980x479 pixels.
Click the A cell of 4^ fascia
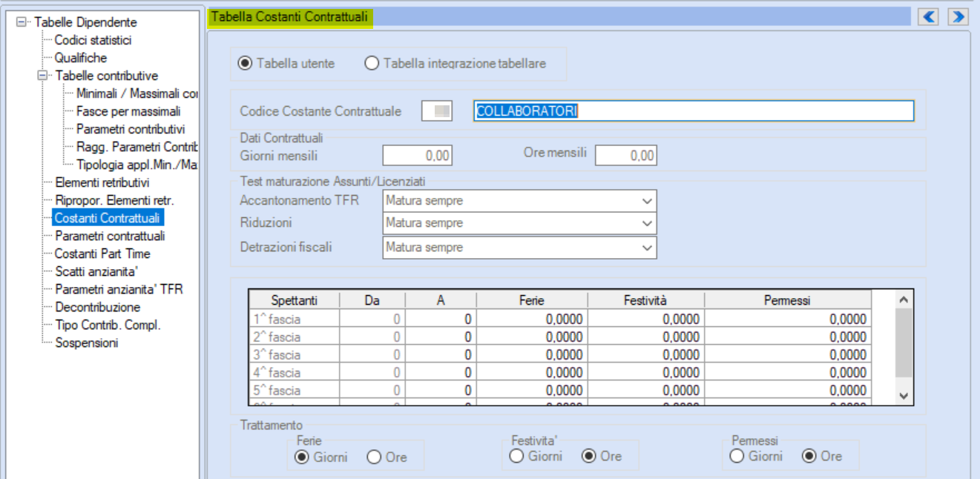click(x=442, y=372)
